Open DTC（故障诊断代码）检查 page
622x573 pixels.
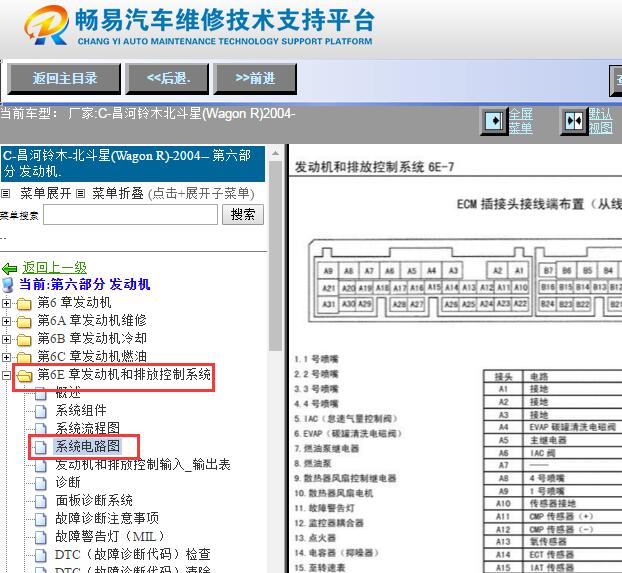(133, 555)
